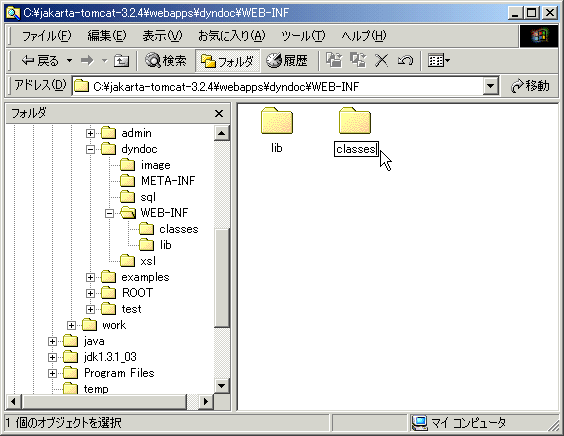The image size is (564, 436).
Task: Expand the Program Files folder node
Action: [52, 373]
